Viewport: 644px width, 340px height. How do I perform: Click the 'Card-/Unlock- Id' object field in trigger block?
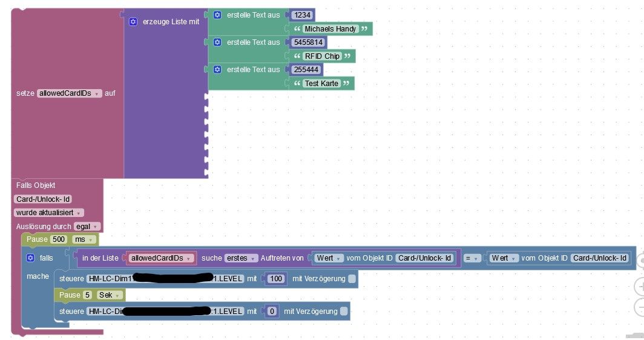(43, 199)
